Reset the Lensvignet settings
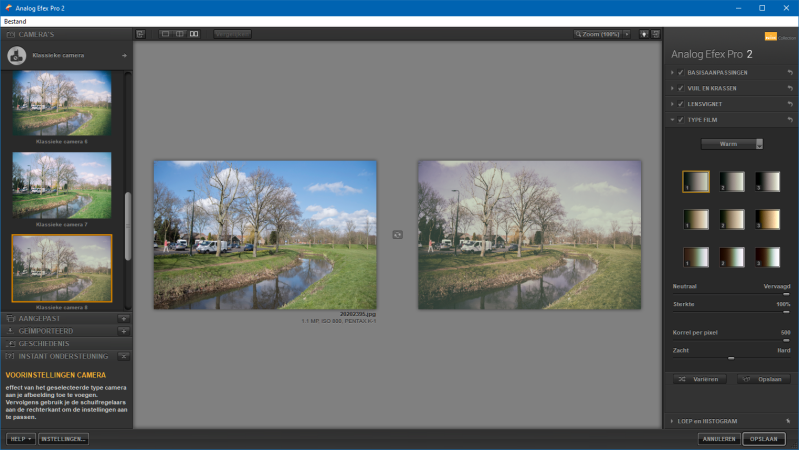Screen dimensions: 799x450 coord(790,104)
